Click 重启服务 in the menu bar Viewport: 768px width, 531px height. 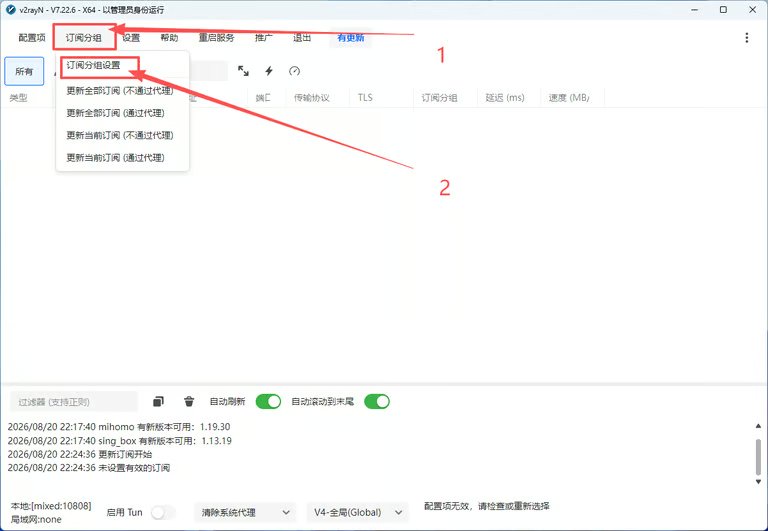click(216, 38)
